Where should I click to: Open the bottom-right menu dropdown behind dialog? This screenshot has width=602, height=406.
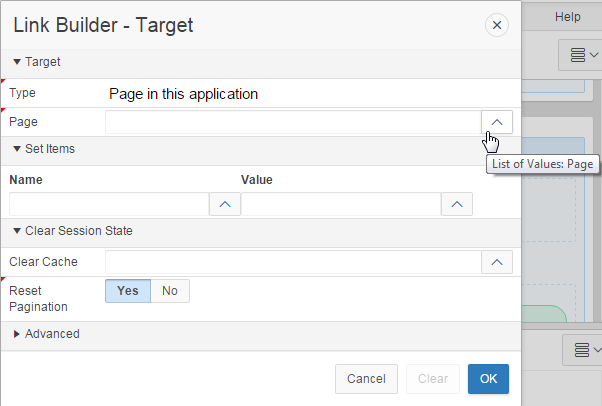point(583,350)
